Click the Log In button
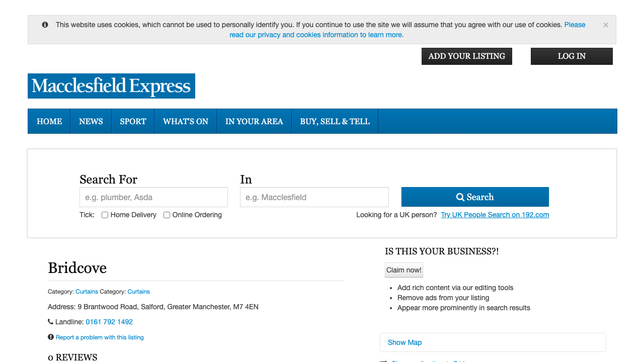644x362 pixels. tap(572, 56)
